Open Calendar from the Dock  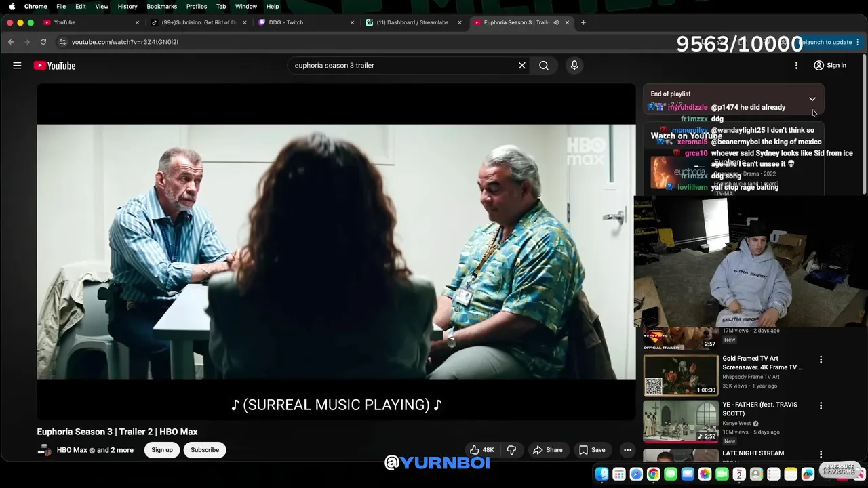pyautogui.click(x=739, y=474)
